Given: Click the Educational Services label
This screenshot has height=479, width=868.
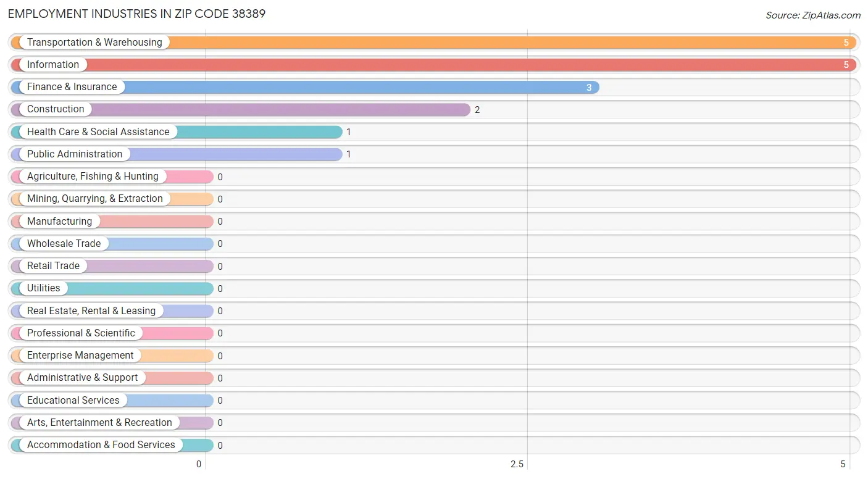Looking at the screenshot, I should click(x=73, y=400).
